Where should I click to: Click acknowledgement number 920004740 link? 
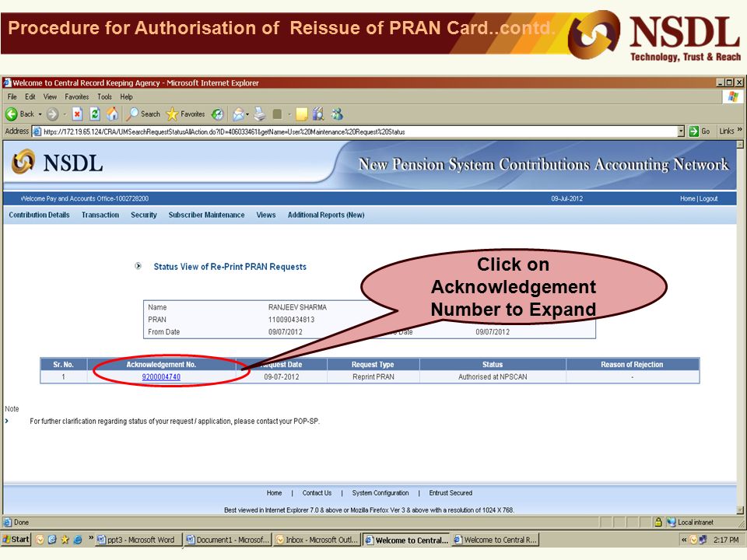(161, 376)
